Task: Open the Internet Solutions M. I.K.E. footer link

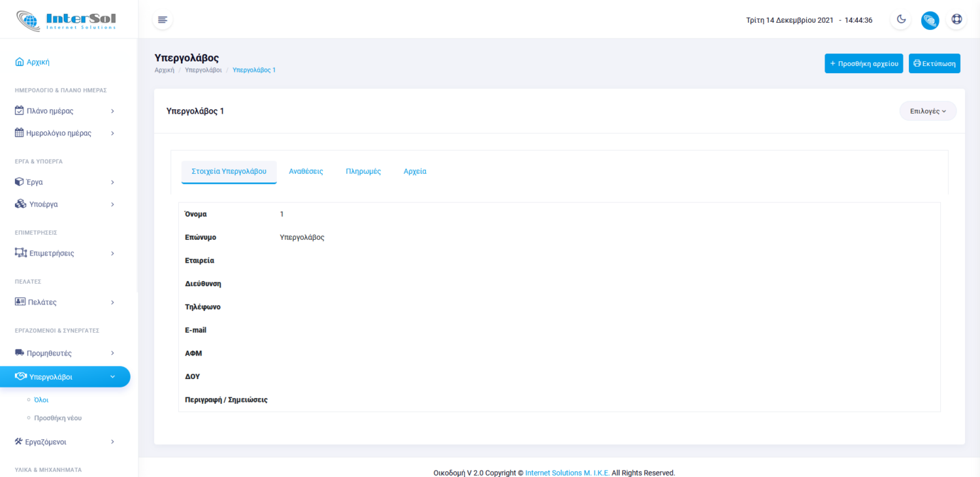Action: [x=567, y=472]
